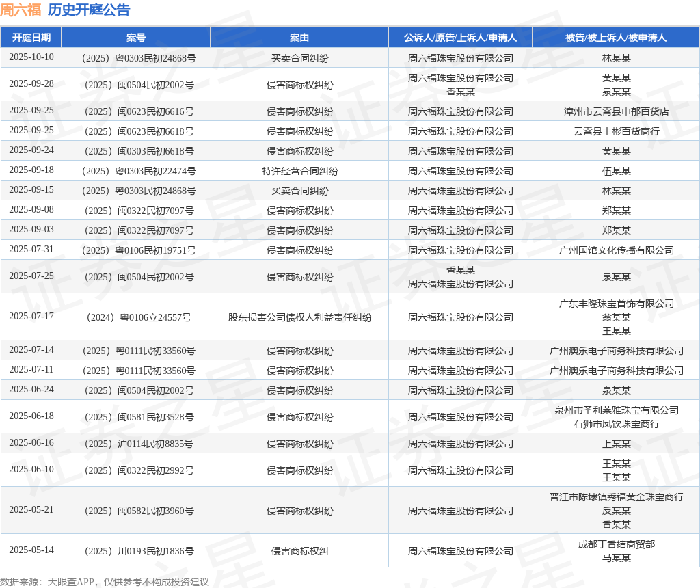The width and height of the screenshot is (700, 588).
Task: Click the date 2025-05-14
Action: 31,550
